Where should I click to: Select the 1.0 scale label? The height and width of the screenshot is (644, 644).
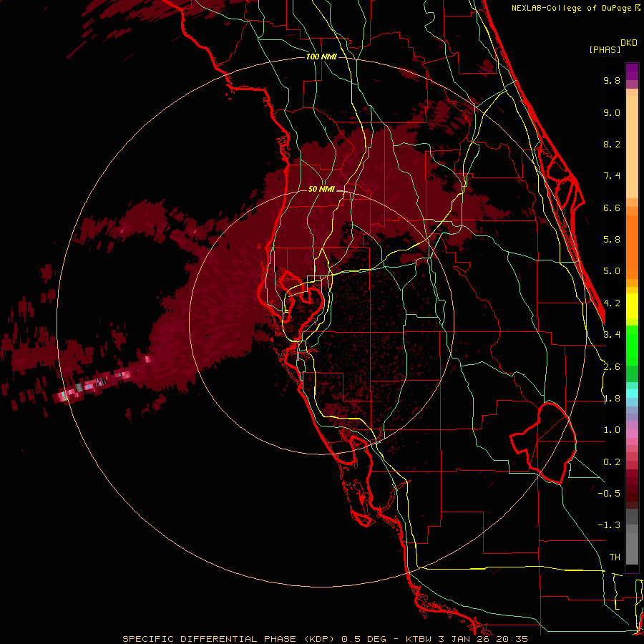[612, 430]
